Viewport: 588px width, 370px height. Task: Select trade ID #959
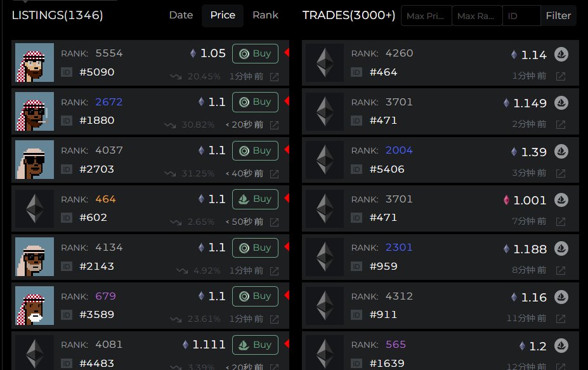[383, 267]
